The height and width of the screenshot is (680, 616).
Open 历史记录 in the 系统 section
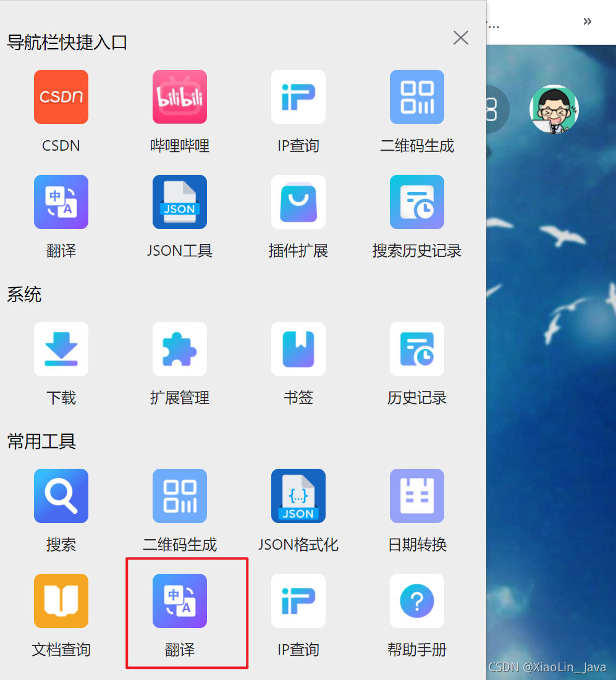point(417,349)
